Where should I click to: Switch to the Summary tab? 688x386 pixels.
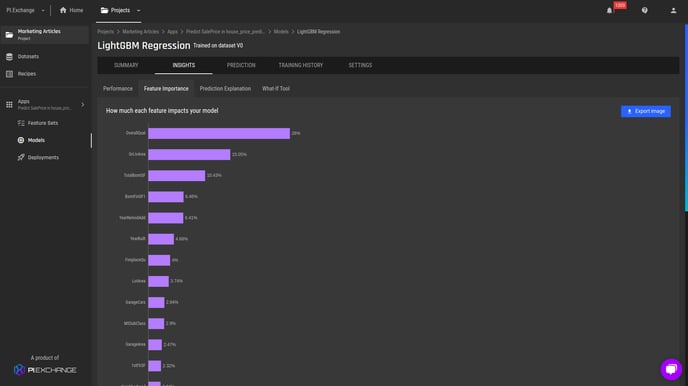(126, 65)
